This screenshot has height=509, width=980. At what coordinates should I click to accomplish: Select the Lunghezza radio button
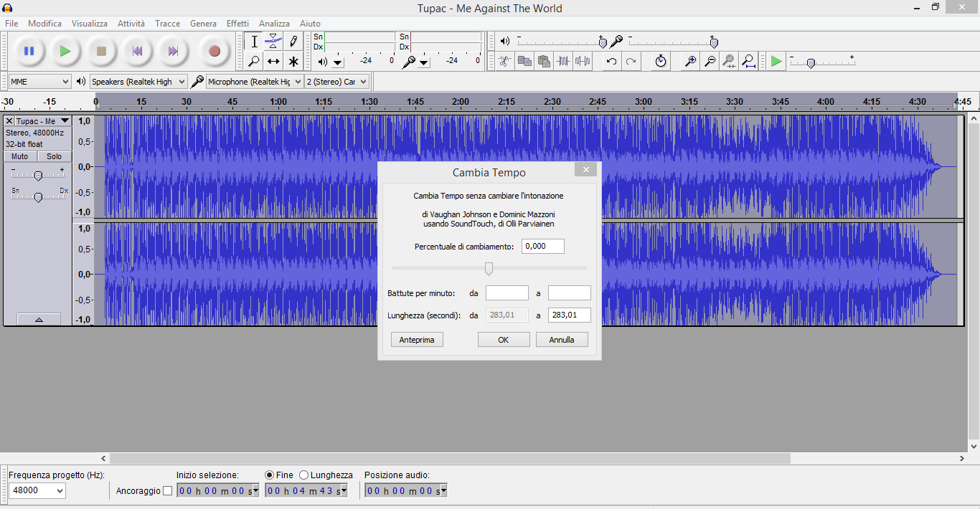click(304, 475)
